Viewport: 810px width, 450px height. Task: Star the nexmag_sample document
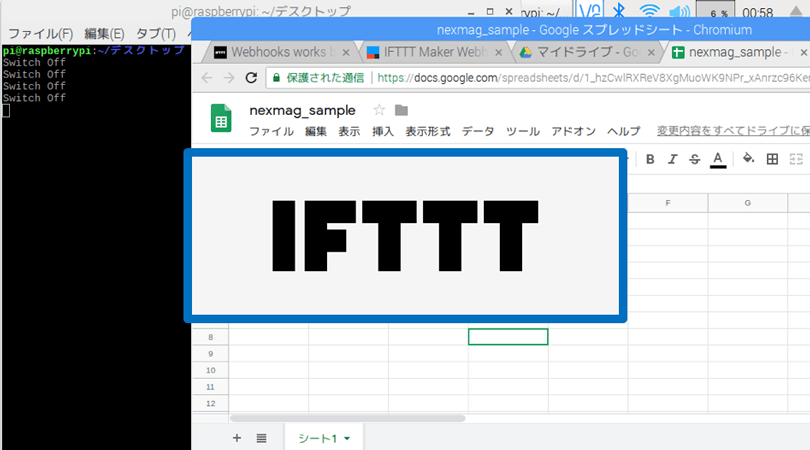[379, 110]
